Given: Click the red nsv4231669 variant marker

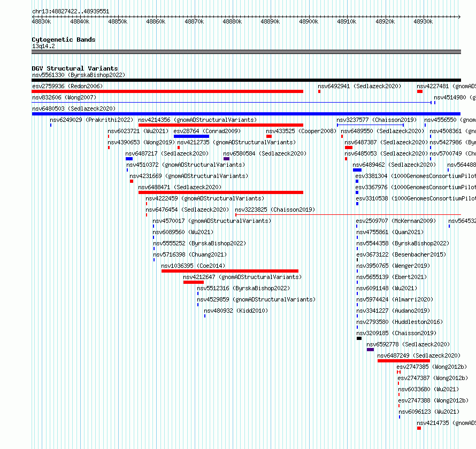Looking at the screenshot, I should coord(132,181).
